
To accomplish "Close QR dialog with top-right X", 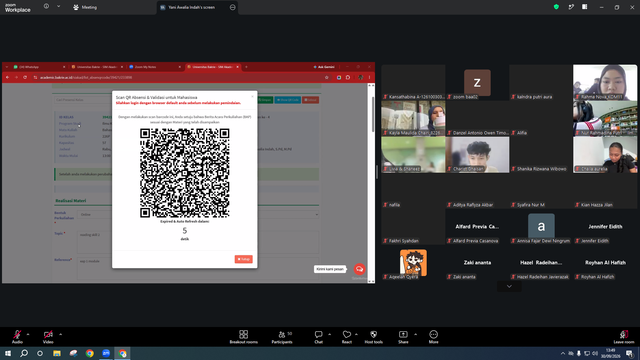I will tap(252, 97).
